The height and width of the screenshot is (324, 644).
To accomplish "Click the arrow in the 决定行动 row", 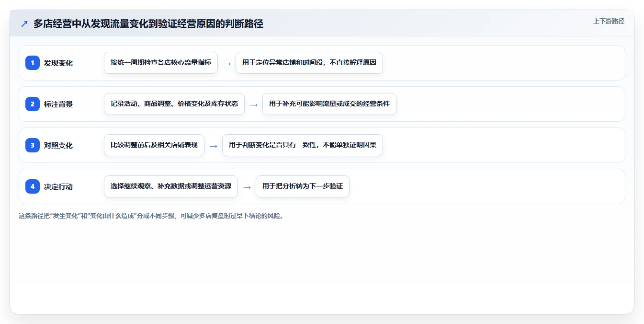I will [247, 187].
